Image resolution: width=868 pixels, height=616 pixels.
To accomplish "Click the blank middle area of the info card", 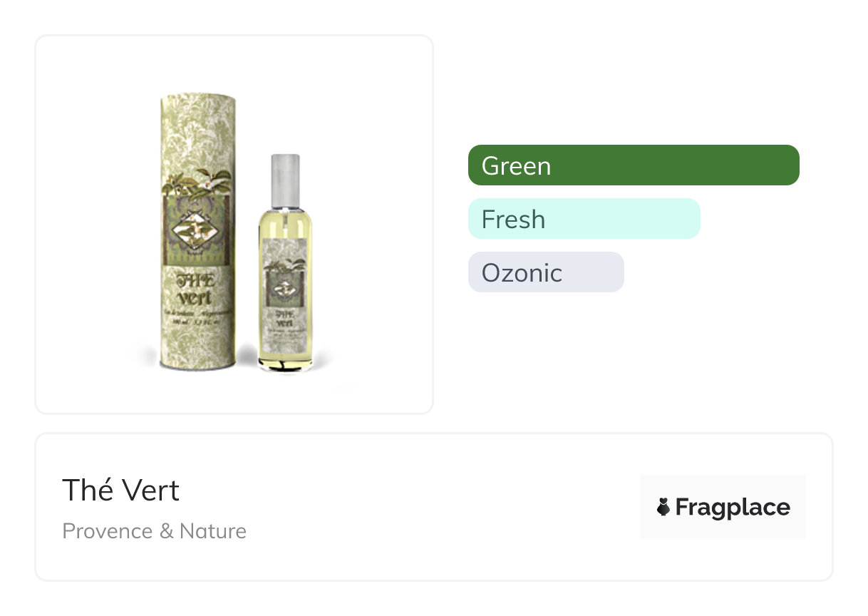I will coord(442,508).
